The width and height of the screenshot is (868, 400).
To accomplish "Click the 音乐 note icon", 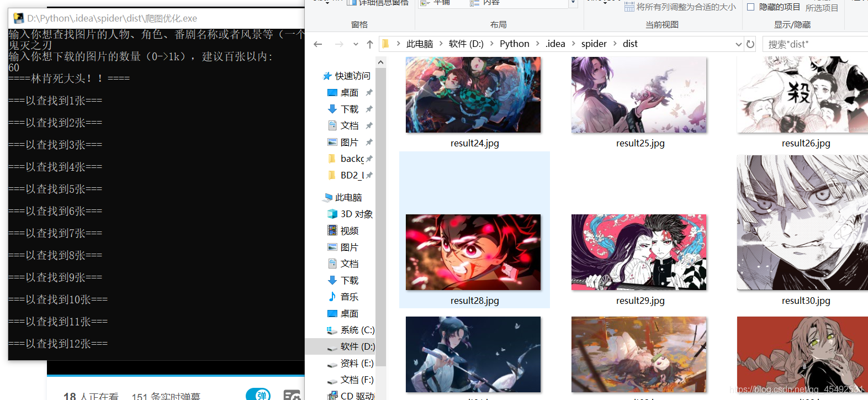I will 332,297.
